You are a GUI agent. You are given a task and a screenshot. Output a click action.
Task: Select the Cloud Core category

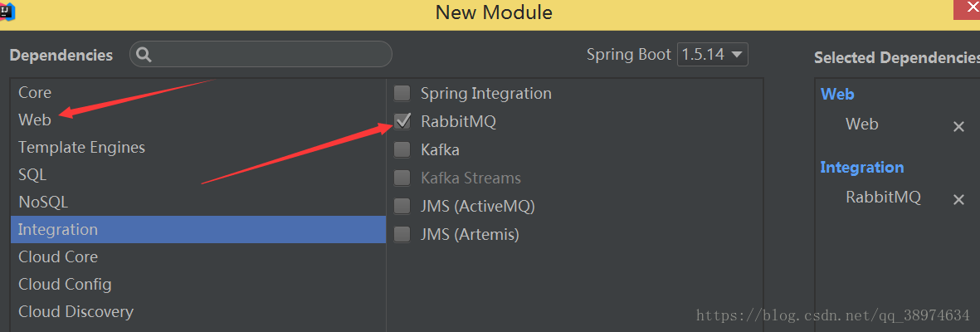pos(58,257)
